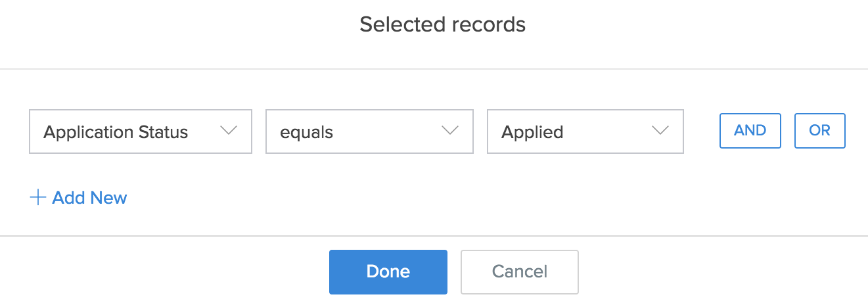This screenshot has width=868, height=305.
Task: Select the 'Application Status' text in first combo box
Action: pyautogui.click(x=116, y=132)
